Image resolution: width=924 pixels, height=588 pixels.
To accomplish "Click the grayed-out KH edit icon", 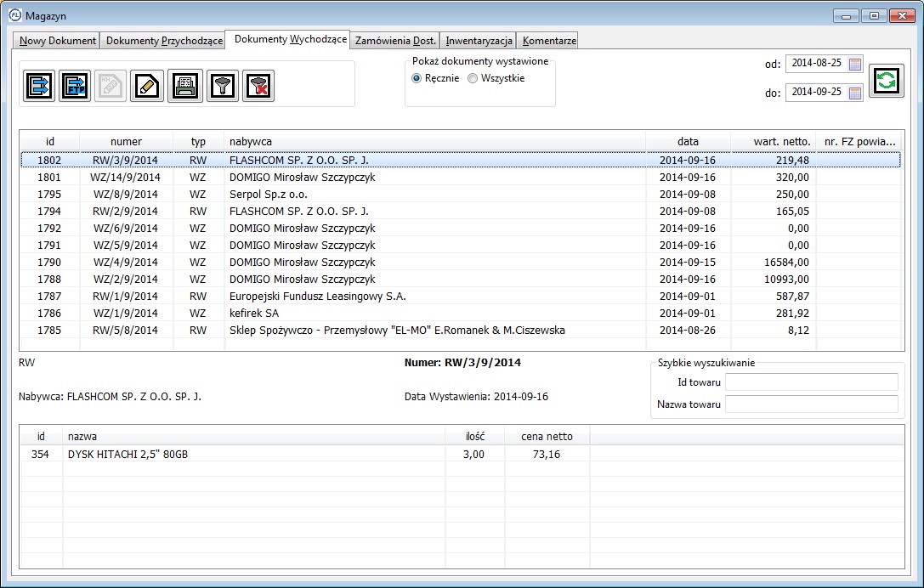I will click(x=111, y=86).
